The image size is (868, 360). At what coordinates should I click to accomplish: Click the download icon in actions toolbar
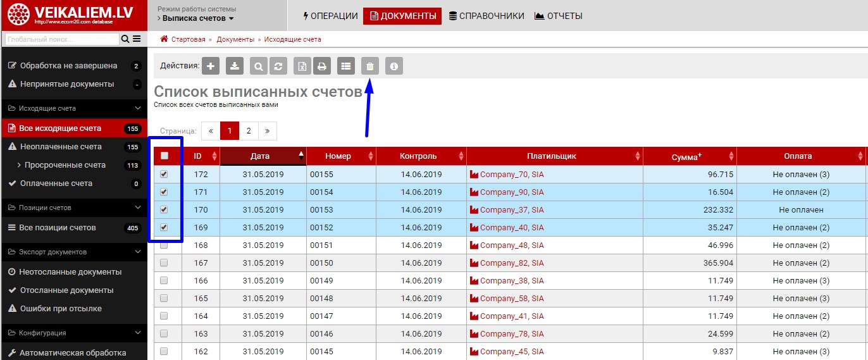(x=235, y=66)
